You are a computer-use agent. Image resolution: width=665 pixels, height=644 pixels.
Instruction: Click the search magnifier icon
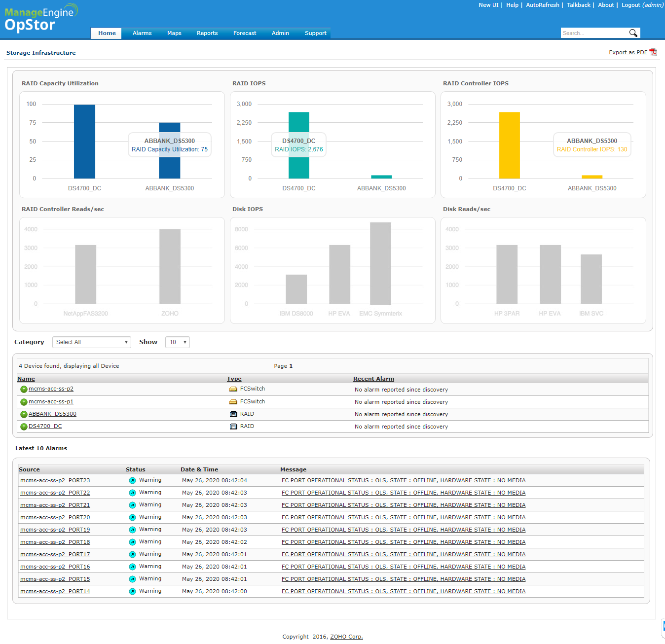coord(633,33)
